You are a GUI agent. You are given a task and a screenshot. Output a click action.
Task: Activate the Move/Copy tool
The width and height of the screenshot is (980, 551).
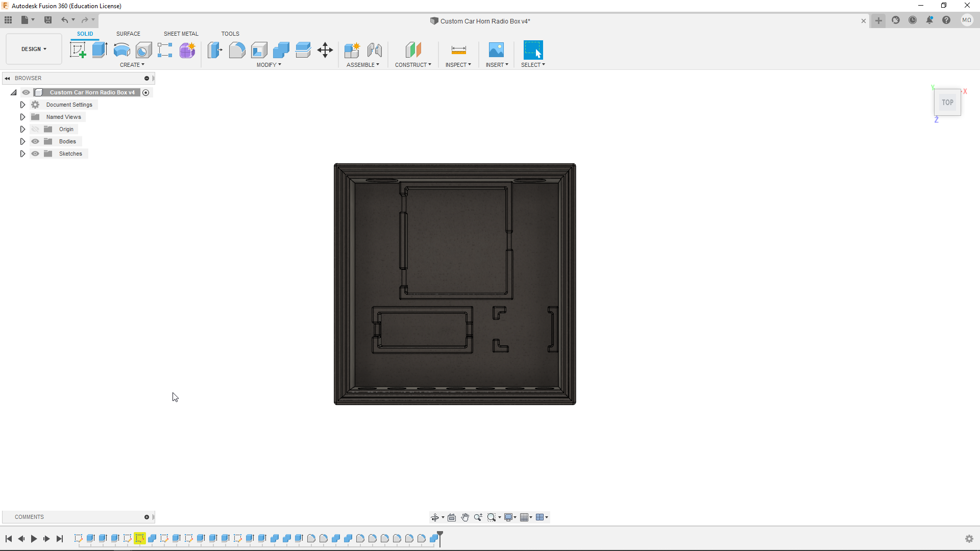click(325, 50)
